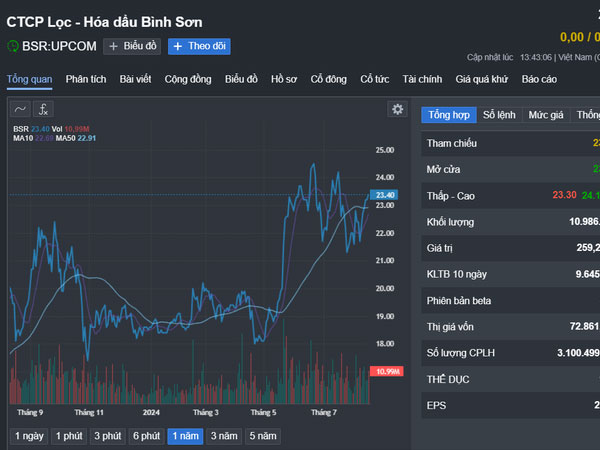Click the Thị giá vốn row
This screenshot has height=450, width=600.
click(510, 327)
